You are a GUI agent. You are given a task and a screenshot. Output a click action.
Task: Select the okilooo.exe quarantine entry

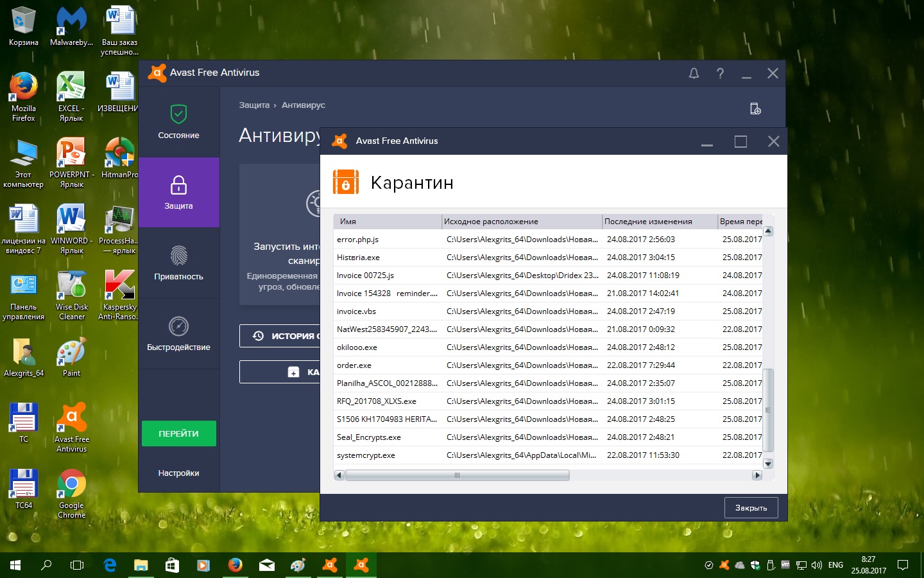pyautogui.click(x=548, y=347)
